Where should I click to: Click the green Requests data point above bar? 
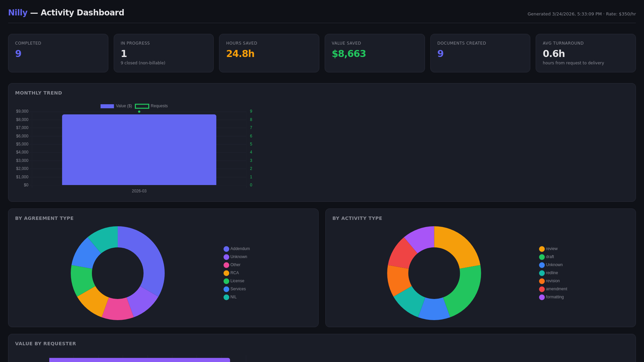pos(139,112)
